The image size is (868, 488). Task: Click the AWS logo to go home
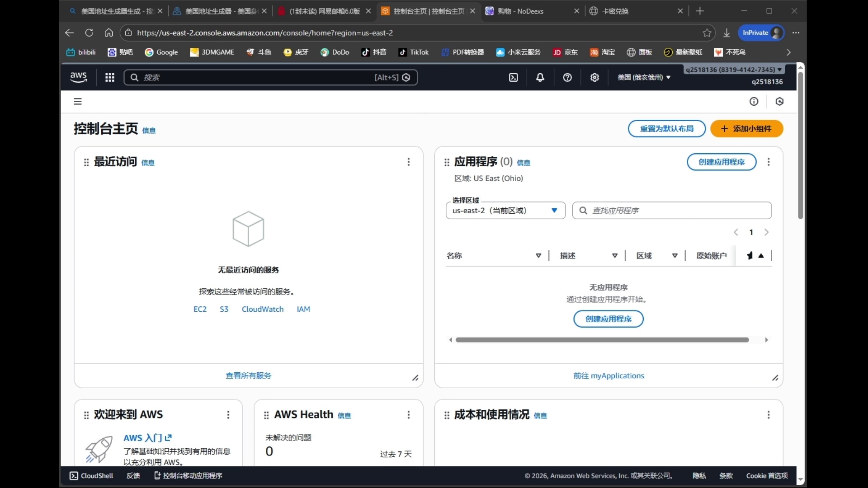pos(78,77)
